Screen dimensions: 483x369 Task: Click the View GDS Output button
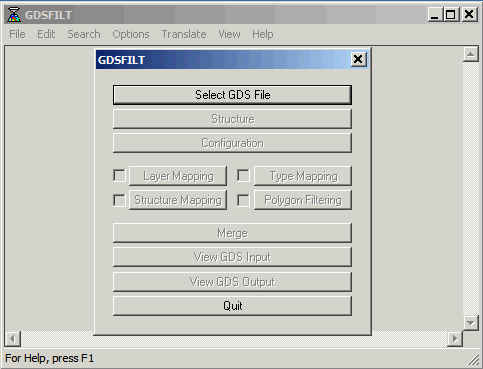click(232, 282)
